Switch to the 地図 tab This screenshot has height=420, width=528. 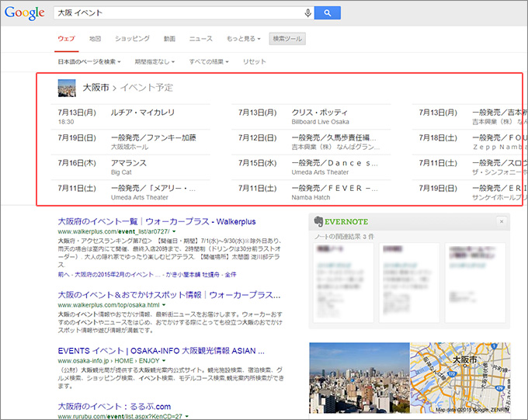(x=95, y=39)
